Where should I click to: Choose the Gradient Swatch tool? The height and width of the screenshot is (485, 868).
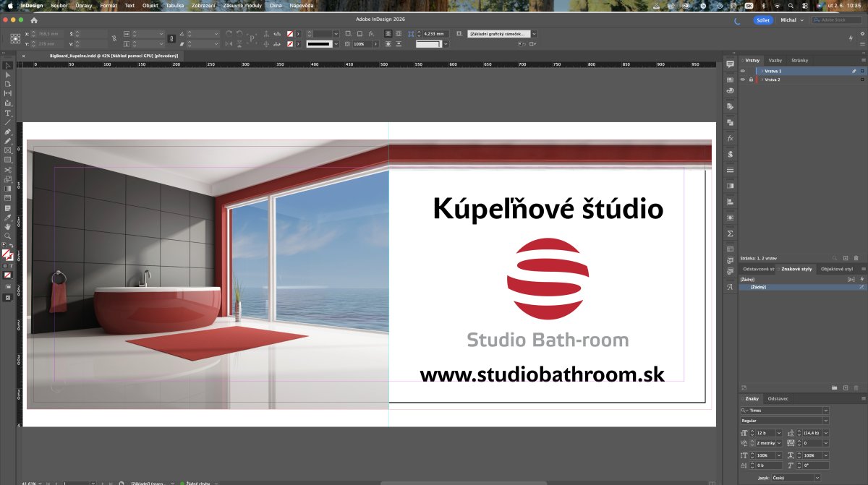8,188
